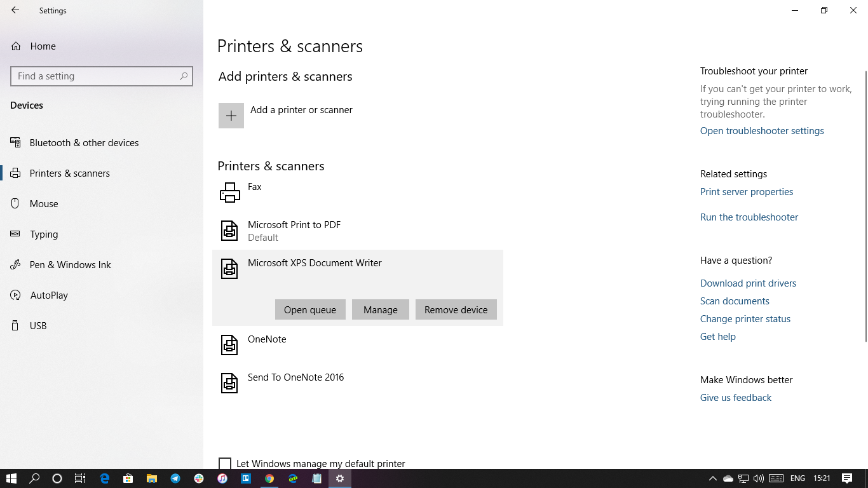Expand hidden icons in the system tray
The width and height of the screenshot is (868, 488).
pyautogui.click(x=712, y=478)
